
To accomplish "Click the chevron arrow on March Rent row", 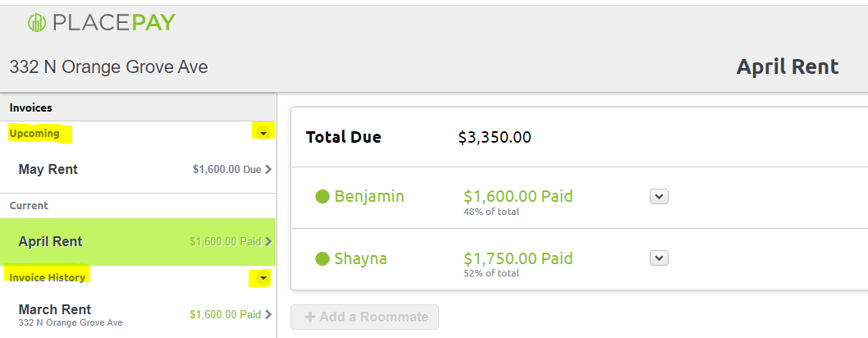I will coord(268,314).
